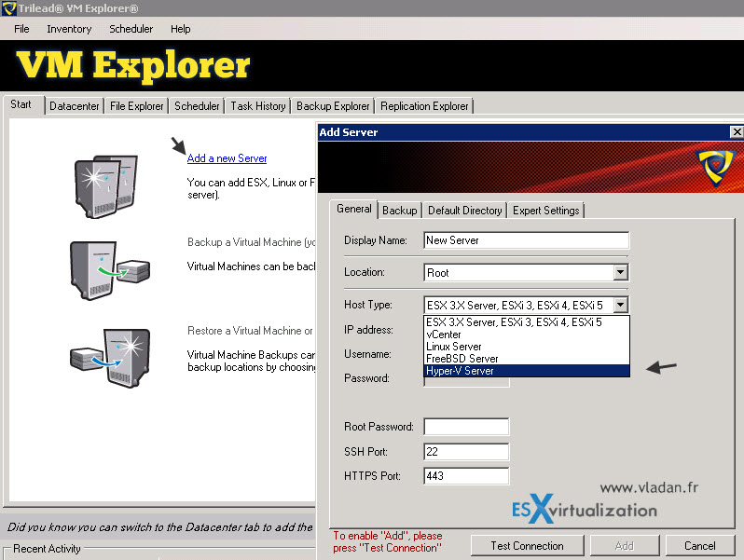
Task: Click the SSH Port field
Action: pyautogui.click(x=466, y=451)
